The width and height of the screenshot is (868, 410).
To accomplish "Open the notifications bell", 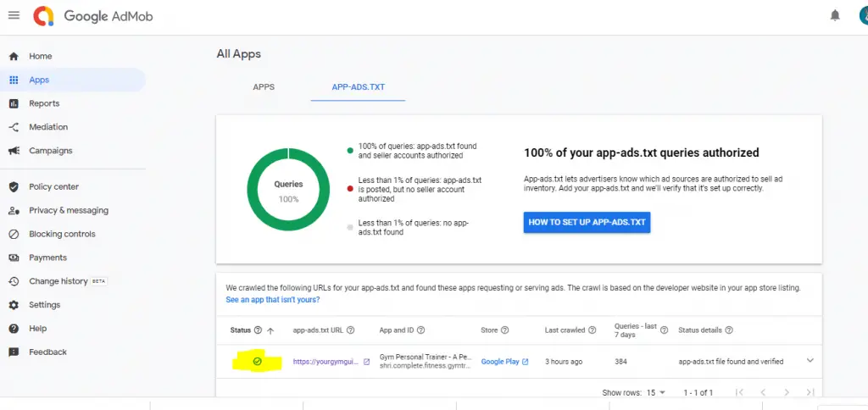I will click(x=835, y=16).
